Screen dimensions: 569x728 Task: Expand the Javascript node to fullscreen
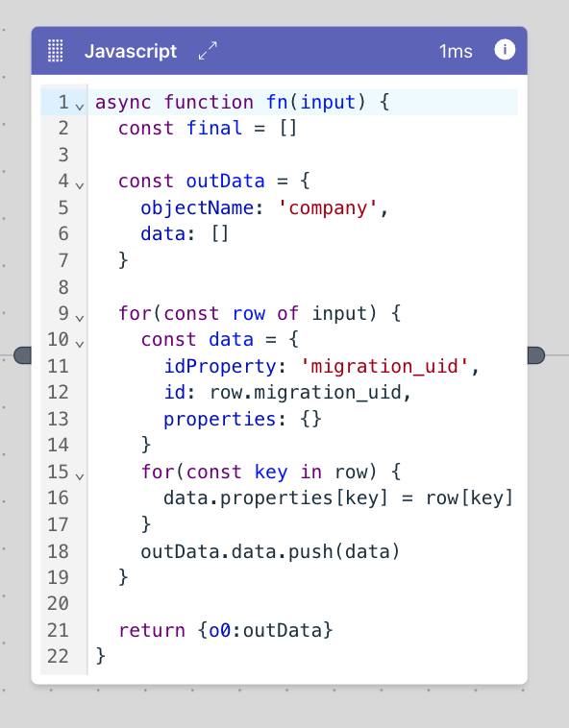[208, 51]
